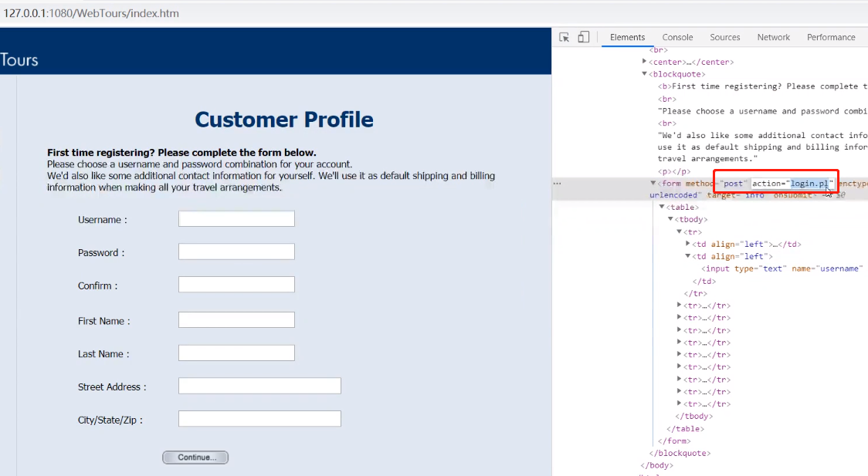Switch to the Network tab
This screenshot has width=868, height=476.
point(773,37)
